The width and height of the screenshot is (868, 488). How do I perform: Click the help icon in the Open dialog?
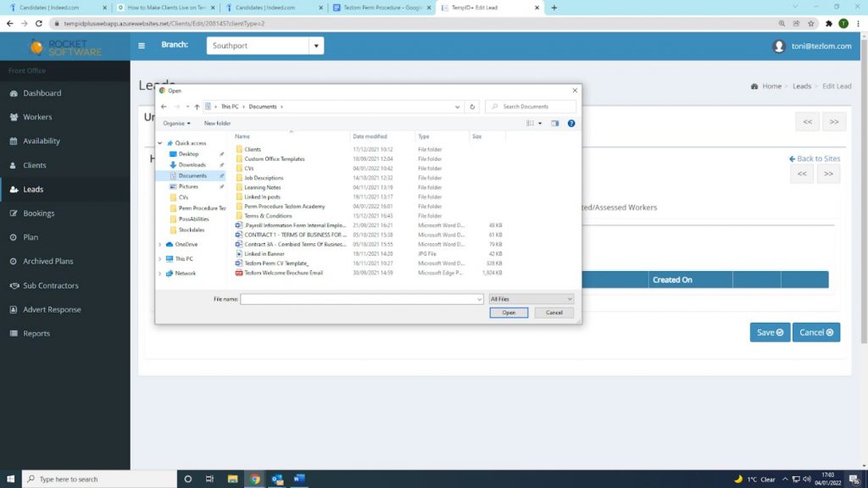(571, 123)
